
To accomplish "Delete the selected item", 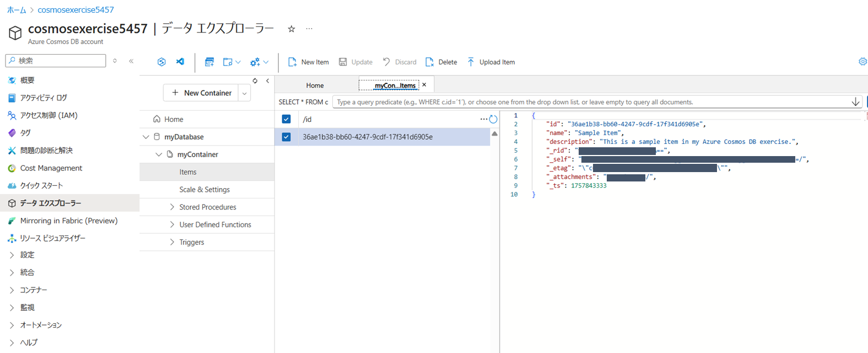I will [441, 62].
